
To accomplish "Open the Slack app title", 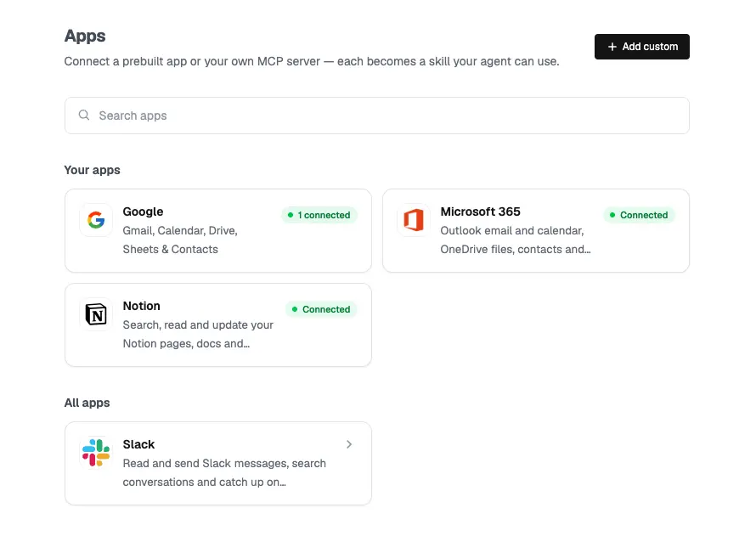I will 138,444.
